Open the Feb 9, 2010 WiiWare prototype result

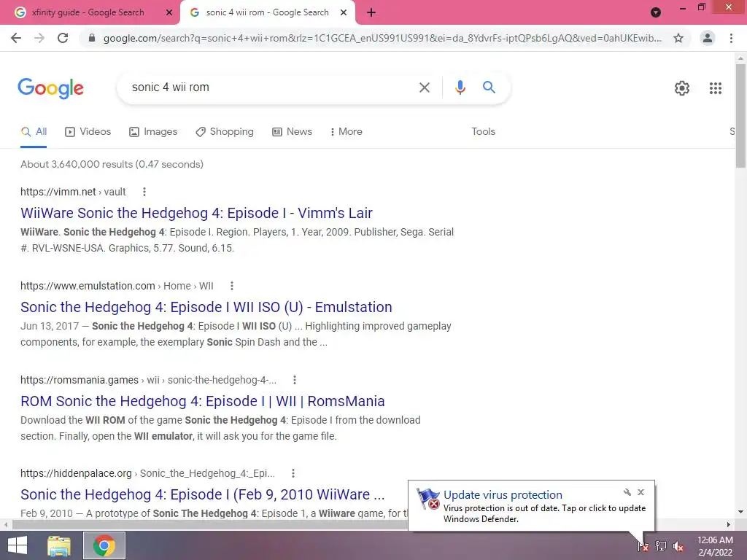pyautogui.click(x=203, y=494)
